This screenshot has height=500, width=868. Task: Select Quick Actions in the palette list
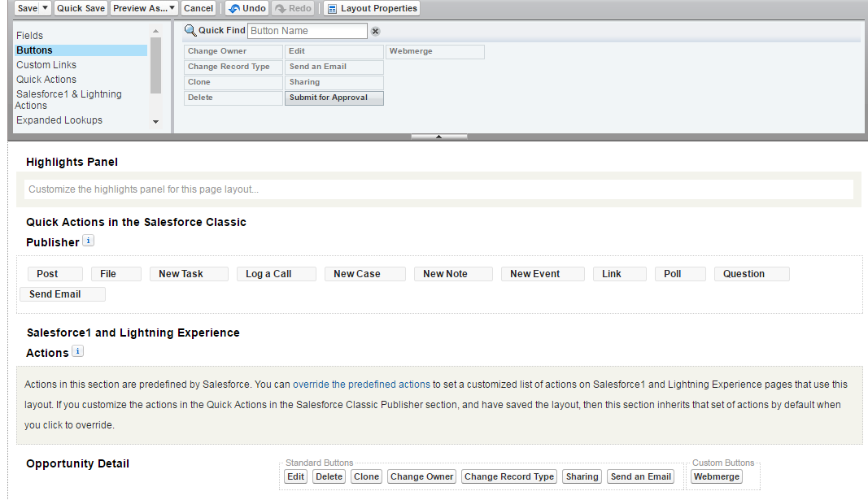pyautogui.click(x=46, y=80)
